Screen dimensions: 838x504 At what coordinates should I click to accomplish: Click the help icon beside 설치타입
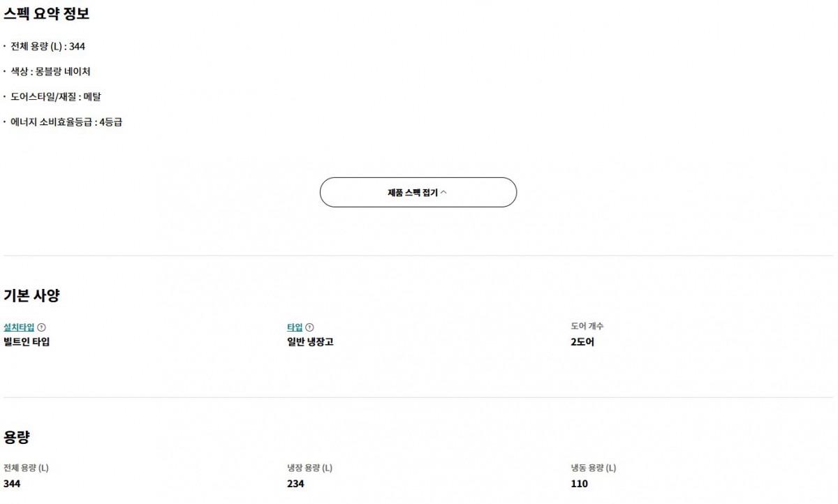point(41,327)
